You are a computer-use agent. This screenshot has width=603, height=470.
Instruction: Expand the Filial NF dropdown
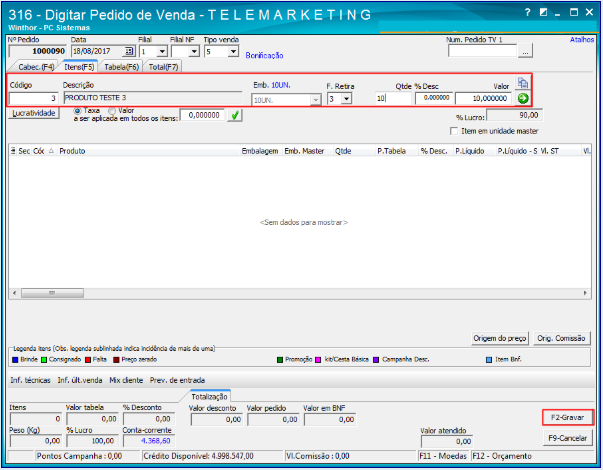[194, 51]
